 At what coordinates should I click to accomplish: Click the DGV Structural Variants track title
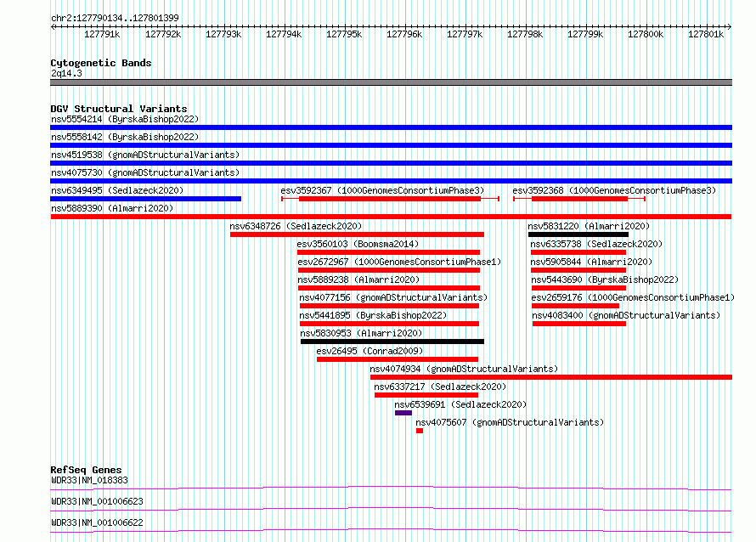119,109
